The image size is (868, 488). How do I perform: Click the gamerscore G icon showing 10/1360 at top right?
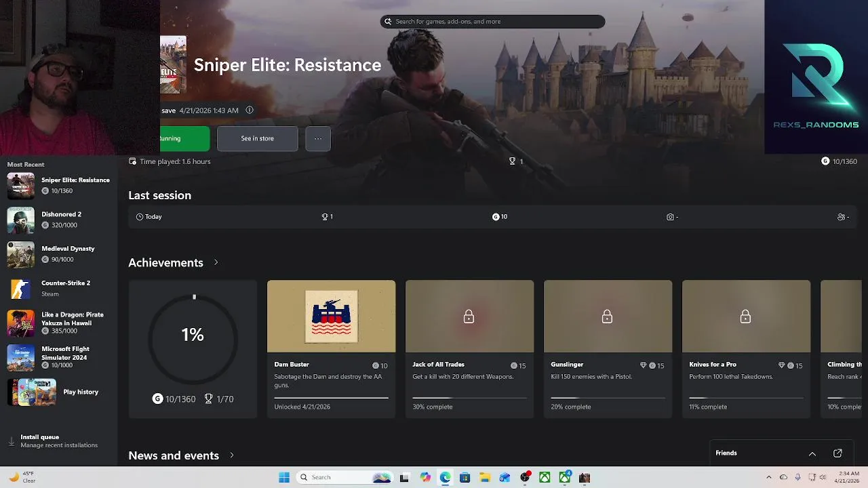point(825,161)
